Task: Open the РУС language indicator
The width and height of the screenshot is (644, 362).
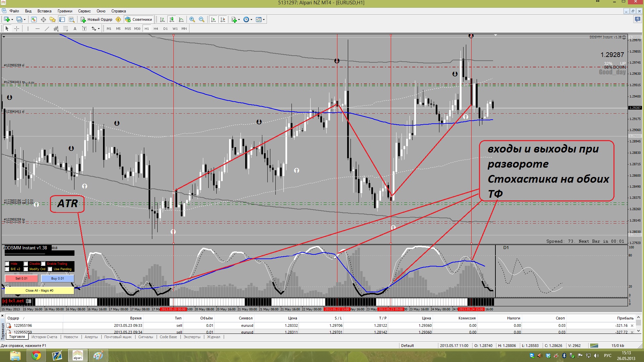Action: pos(607,355)
